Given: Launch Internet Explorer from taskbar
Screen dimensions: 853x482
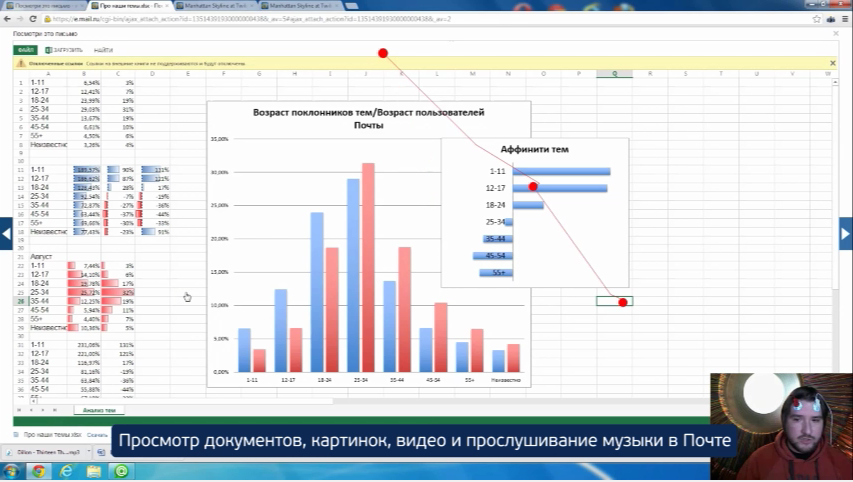Looking at the screenshot, I should (66, 471).
